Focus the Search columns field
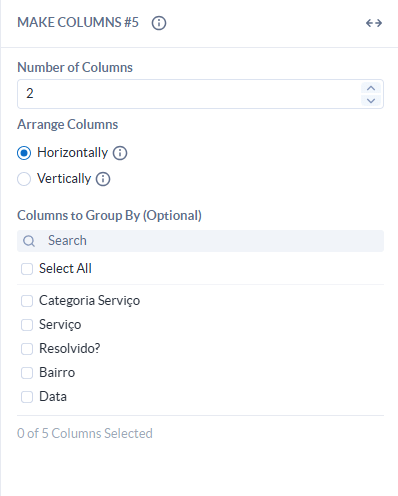The height and width of the screenshot is (496, 398). point(200,241)
